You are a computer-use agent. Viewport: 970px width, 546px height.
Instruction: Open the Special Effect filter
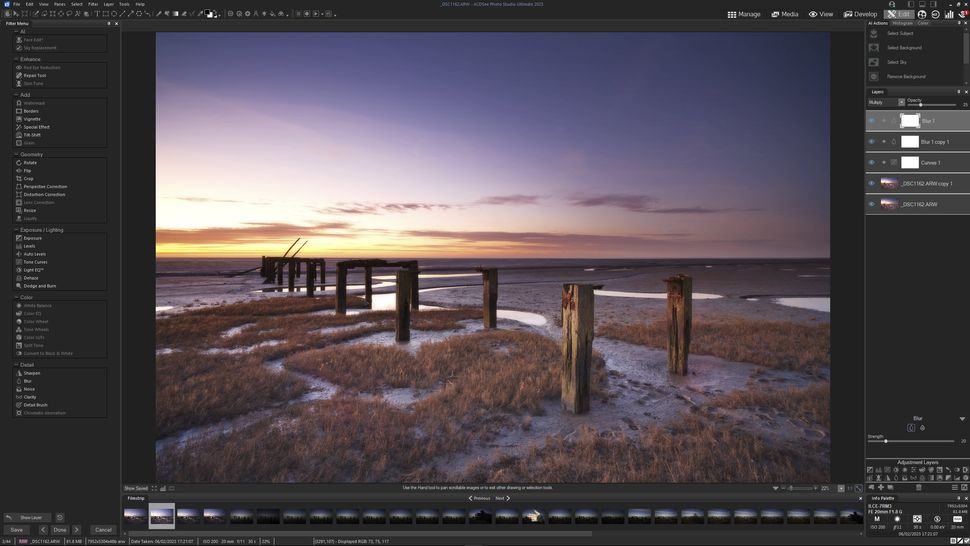pos(36,127)
